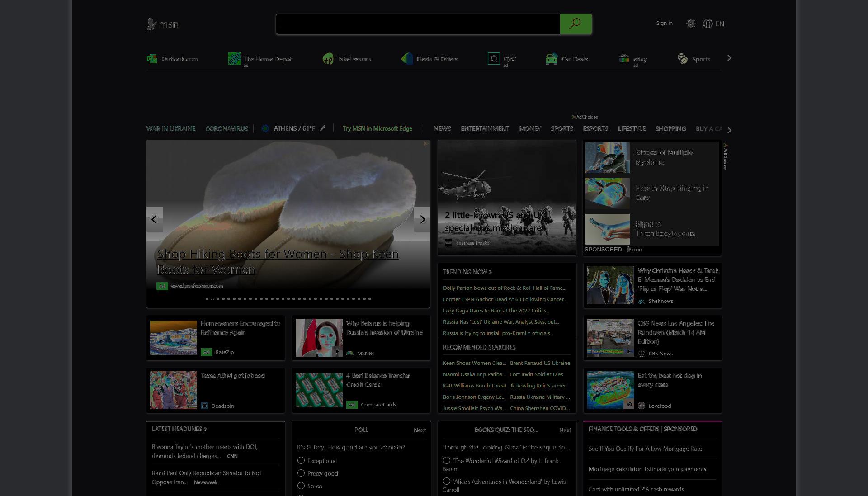Show more navigation categories with right chevron
The image size is (868, 496).
pyautogui.click(x=729, y=130)
